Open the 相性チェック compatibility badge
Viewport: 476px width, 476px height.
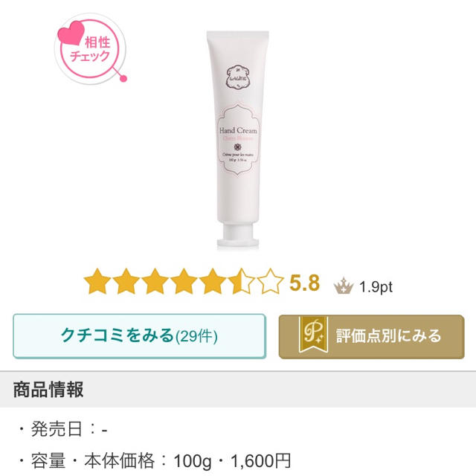(x=91, y=48)
